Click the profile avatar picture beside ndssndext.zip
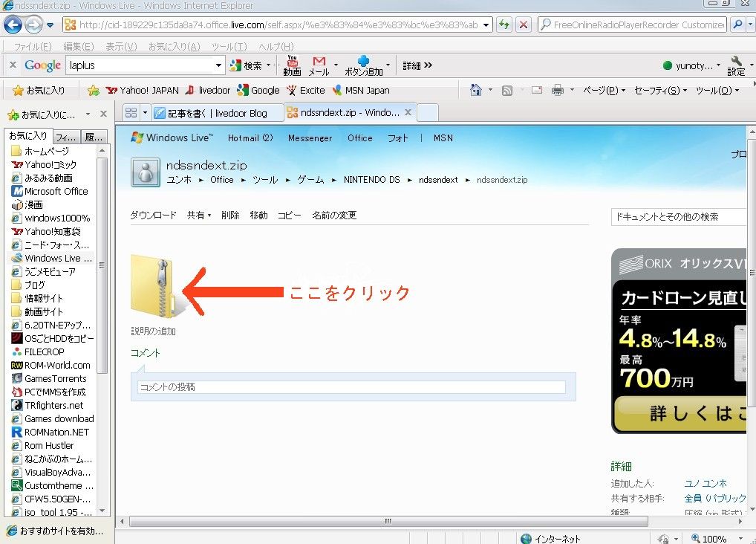Screen dimensions: 756x544 coord(145,172)
